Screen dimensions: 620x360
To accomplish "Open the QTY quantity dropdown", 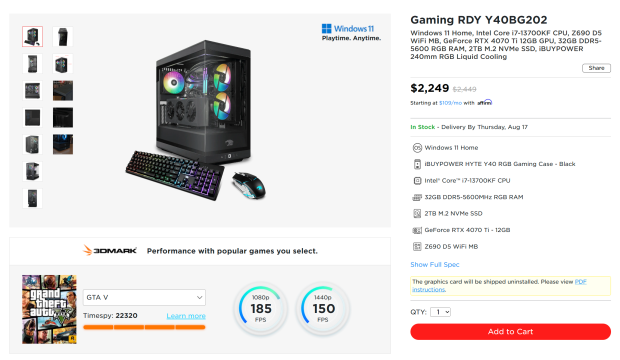I will click(440, 312).
